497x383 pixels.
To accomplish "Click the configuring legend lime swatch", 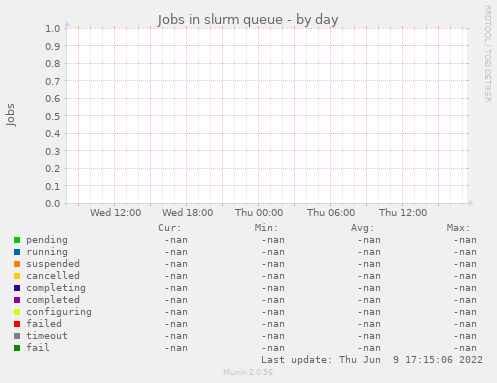I will coord(17,312).
